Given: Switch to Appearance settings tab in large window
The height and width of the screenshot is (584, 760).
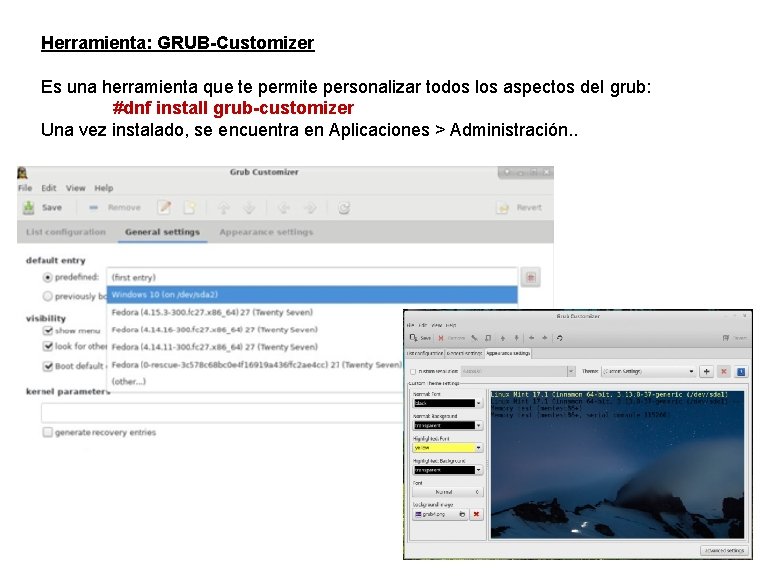Looking at the screenshot, I should point(266,232).
